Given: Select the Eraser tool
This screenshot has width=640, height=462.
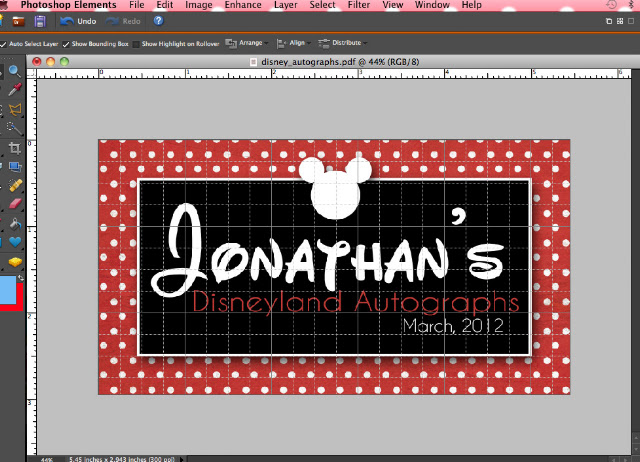Looking at the screenshot, I should 15,203.
